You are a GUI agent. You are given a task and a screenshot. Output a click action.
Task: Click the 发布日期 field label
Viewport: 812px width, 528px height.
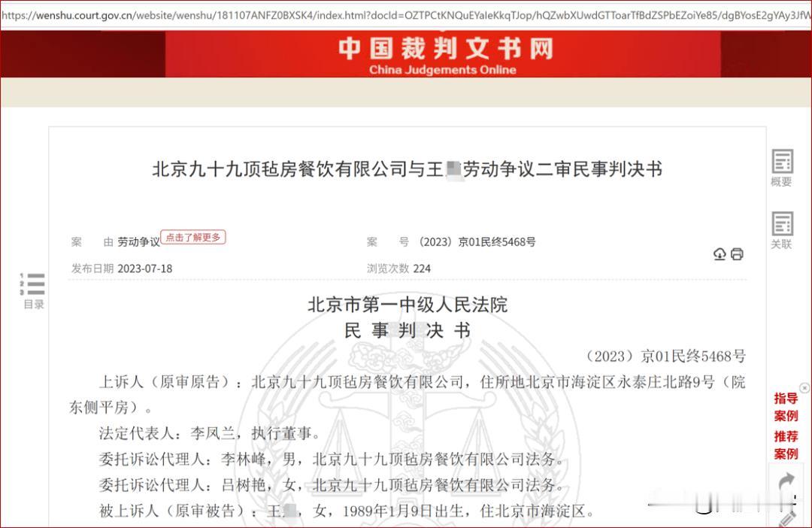92,269
